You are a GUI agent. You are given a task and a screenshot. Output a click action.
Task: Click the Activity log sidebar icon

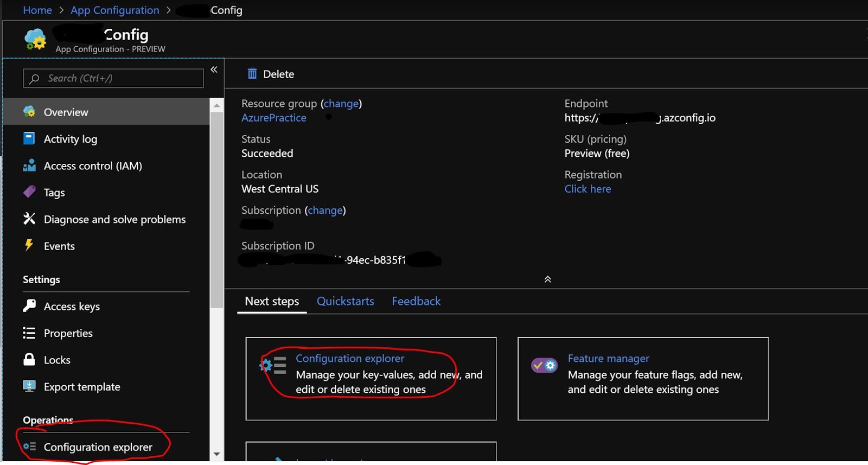[29, 138]
